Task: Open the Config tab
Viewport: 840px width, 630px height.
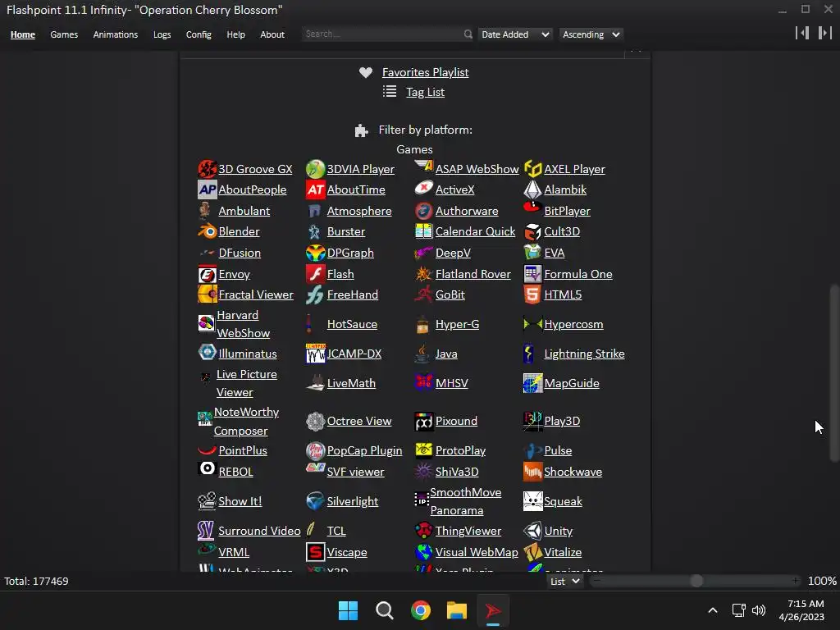Action: coord(199,34)
